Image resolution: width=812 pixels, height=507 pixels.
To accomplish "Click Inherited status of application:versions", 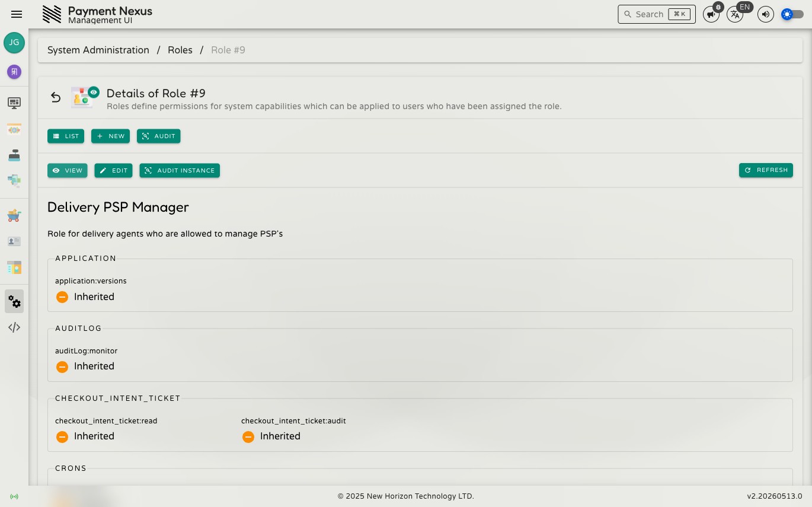I will (85, 296).
